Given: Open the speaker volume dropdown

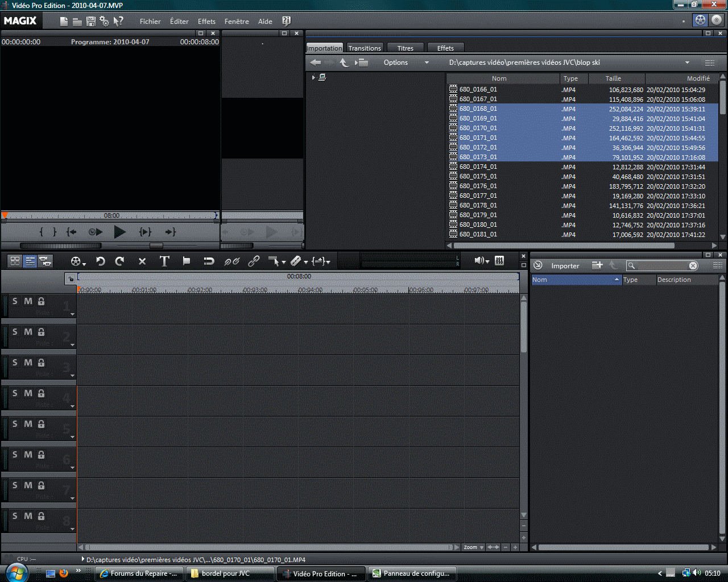Looking at the screenshot, I should [482, 260].
